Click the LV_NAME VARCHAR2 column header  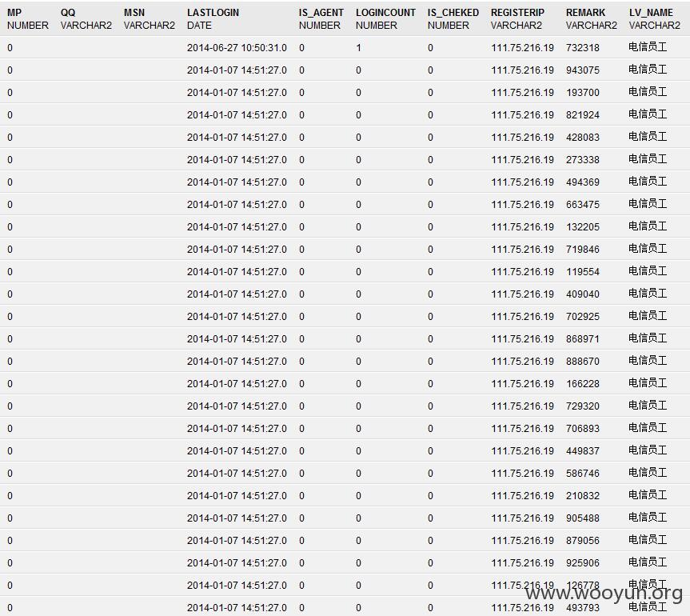(655, 19)
